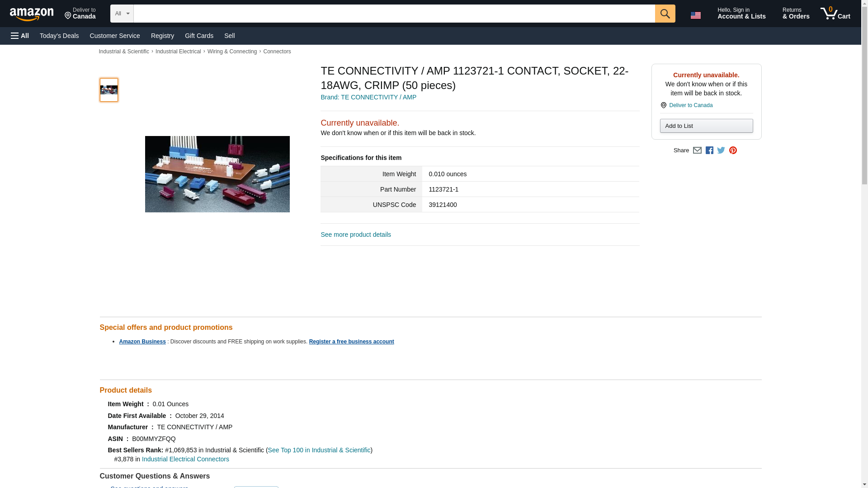The image size is (868, 488).
Task: Select the product image thumbnail
Action: [109, 90]
